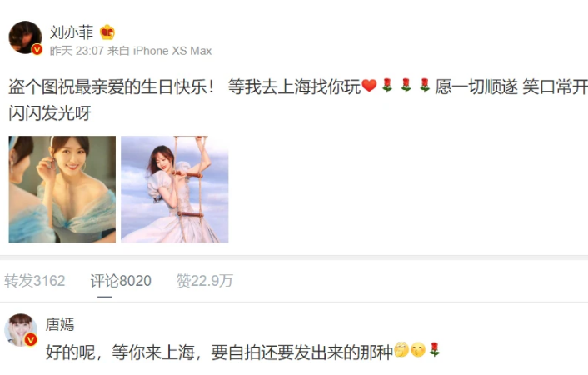Viewport: 588px width, 375px height.
Task: Click the 昨天 23:07 post timestamp
Action: (x=77, y=51)
